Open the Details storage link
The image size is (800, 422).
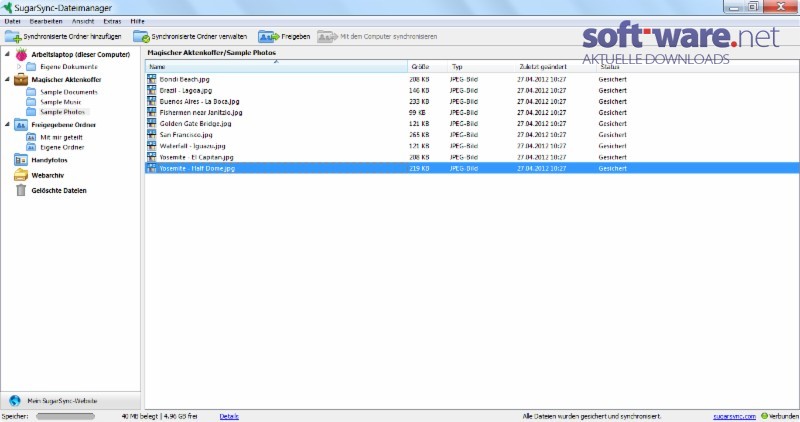(229, 416)
